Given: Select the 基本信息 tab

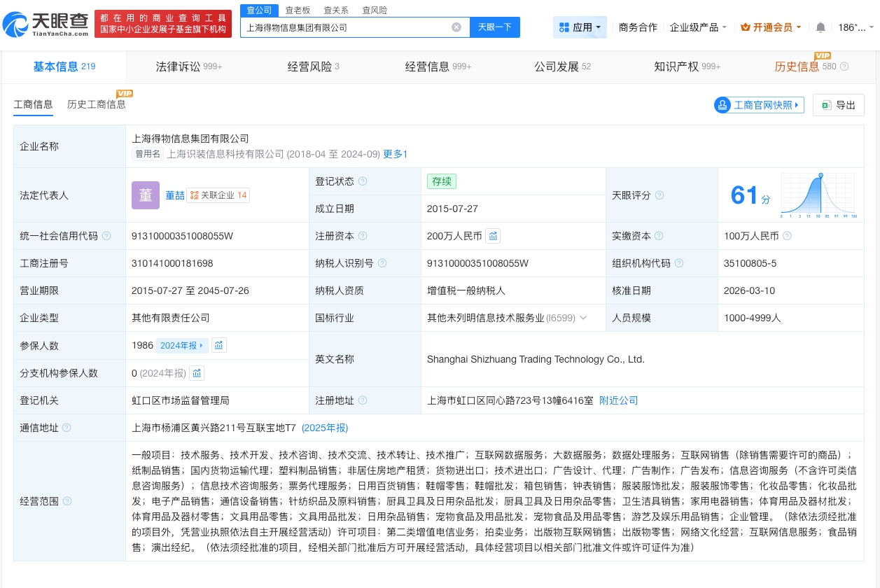Looking at the screenshot, I should [64, 66].
